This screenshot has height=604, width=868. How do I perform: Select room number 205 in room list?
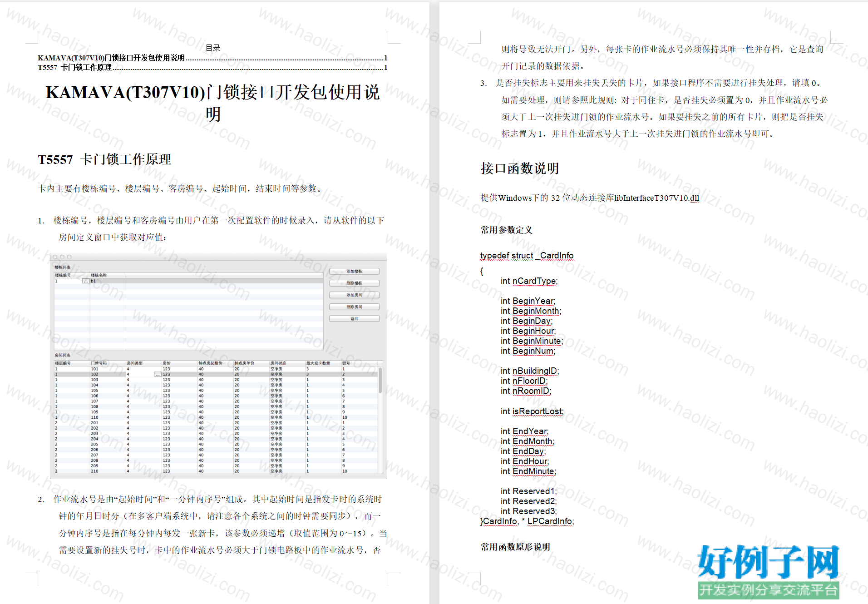(x=94, y=444)
